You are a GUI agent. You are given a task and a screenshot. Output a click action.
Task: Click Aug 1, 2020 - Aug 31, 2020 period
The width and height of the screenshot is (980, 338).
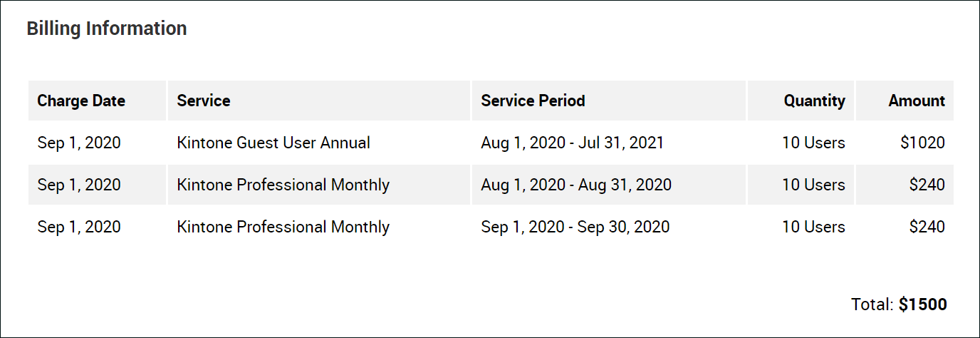[x=576, y=185]
